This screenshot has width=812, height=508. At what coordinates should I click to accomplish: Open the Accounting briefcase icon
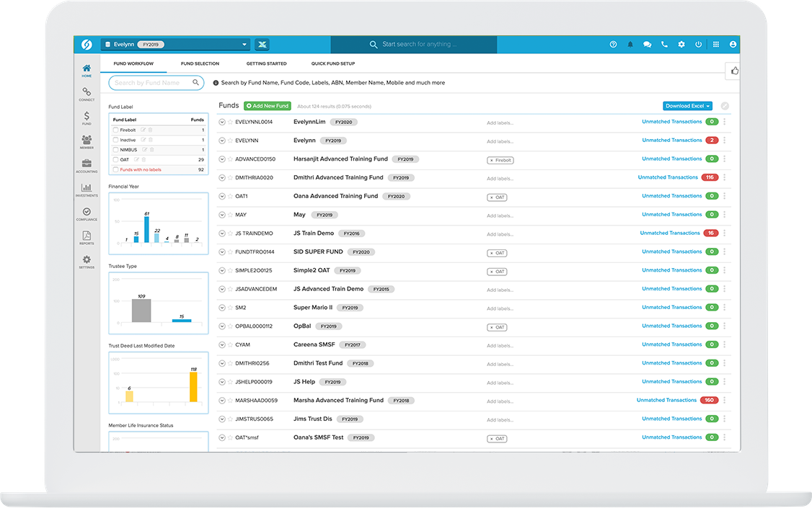pos(86,165)
